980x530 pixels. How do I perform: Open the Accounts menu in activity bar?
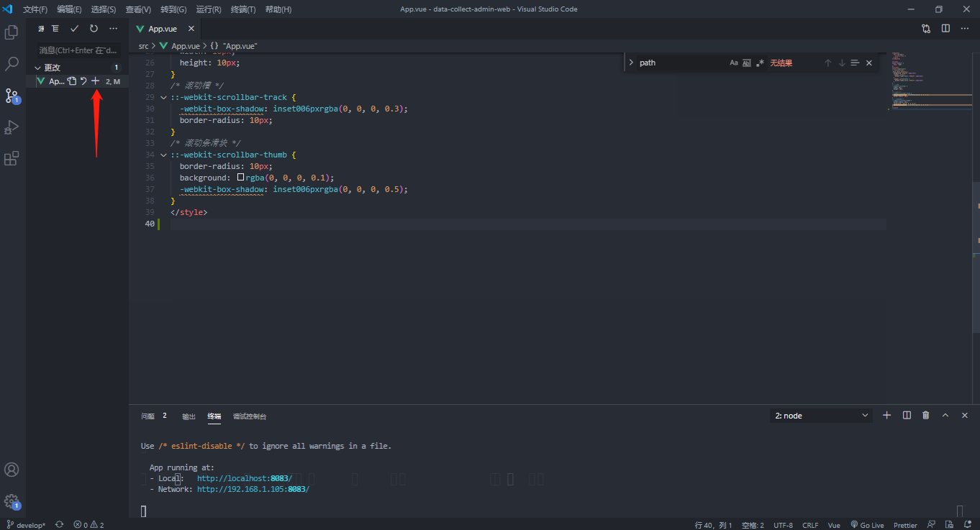coord(12,470)
